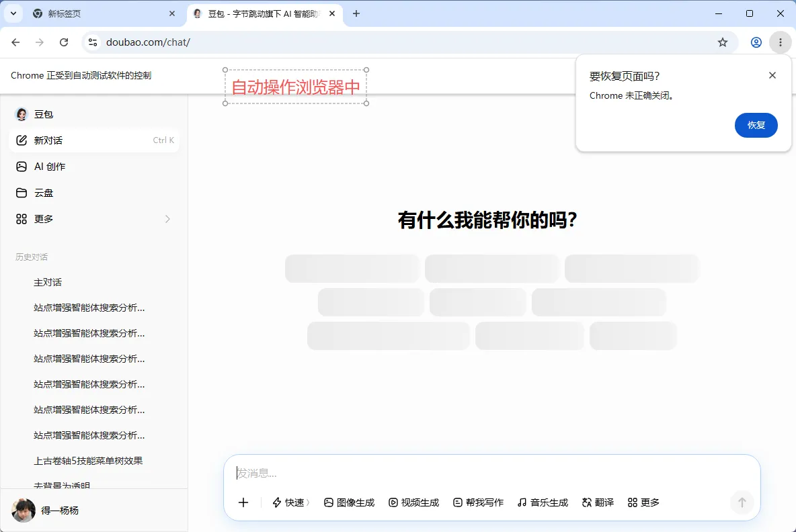
Task: Click the user avatar 得一杨杨
Action: pos(24,511)
